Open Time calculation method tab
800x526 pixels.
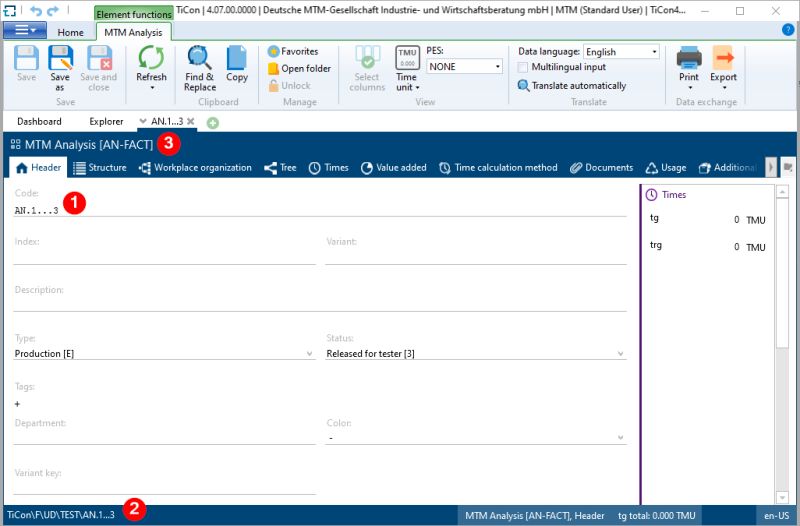pyautogui.click(x=498, y=167)
